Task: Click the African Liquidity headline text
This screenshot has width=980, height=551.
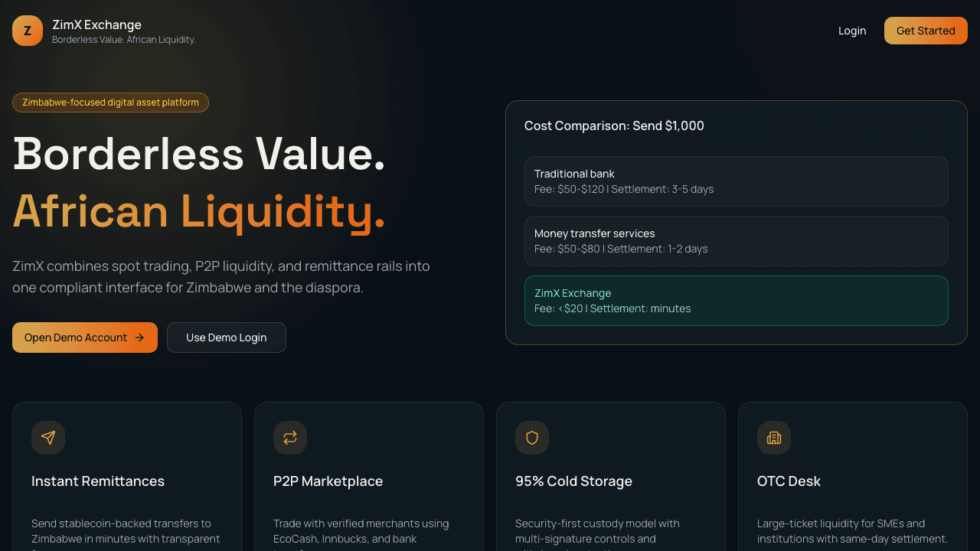Action: (x=199, y=211)
